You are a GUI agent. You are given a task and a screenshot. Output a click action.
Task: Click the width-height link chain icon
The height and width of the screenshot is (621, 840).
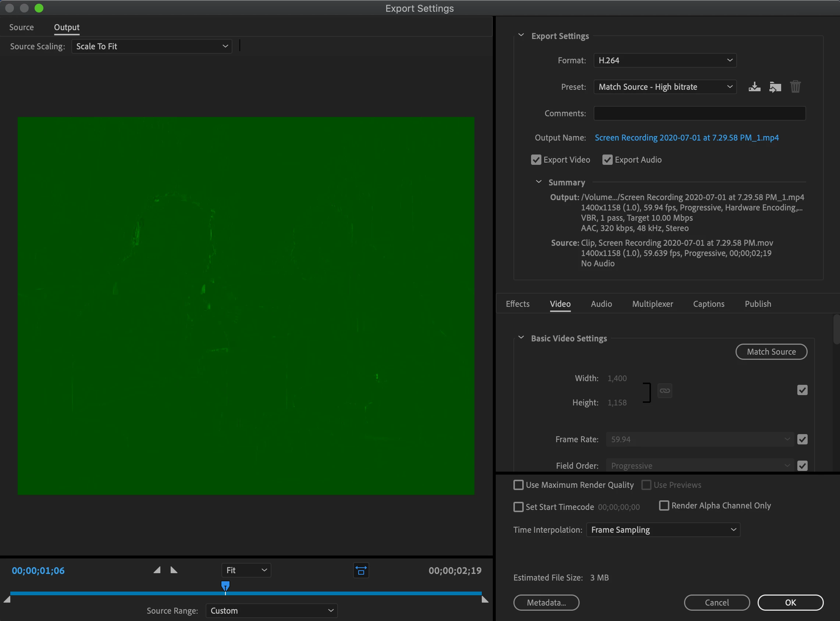(665, 391)
